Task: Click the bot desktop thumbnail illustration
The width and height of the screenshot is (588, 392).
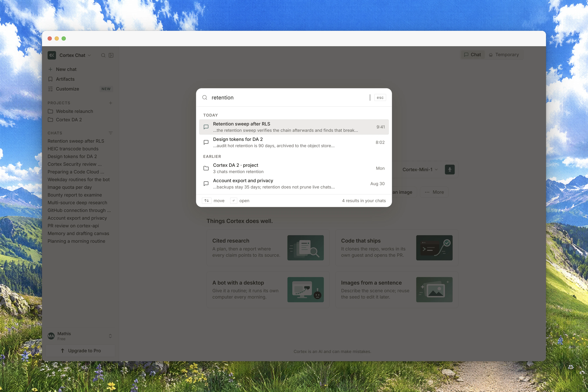Action: pos(306,290)
